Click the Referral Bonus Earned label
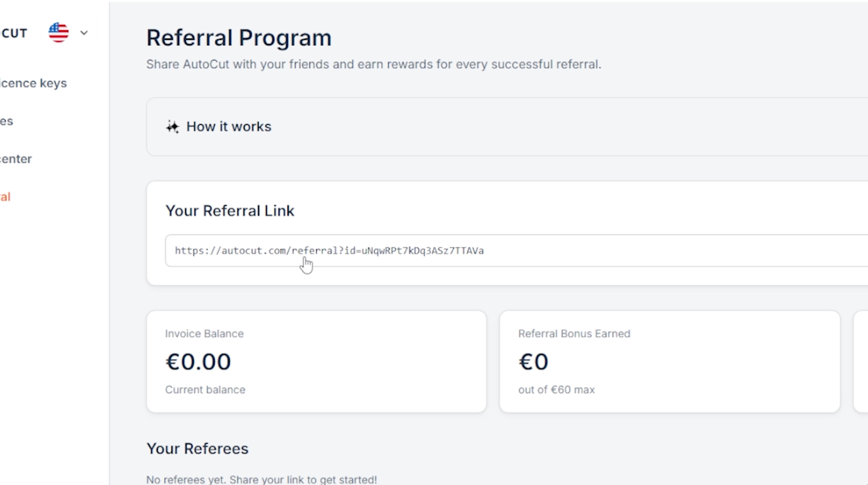Image resolution: width=868 pixels, height=485 pixels. pyautogui.click(x=574, y=334)
